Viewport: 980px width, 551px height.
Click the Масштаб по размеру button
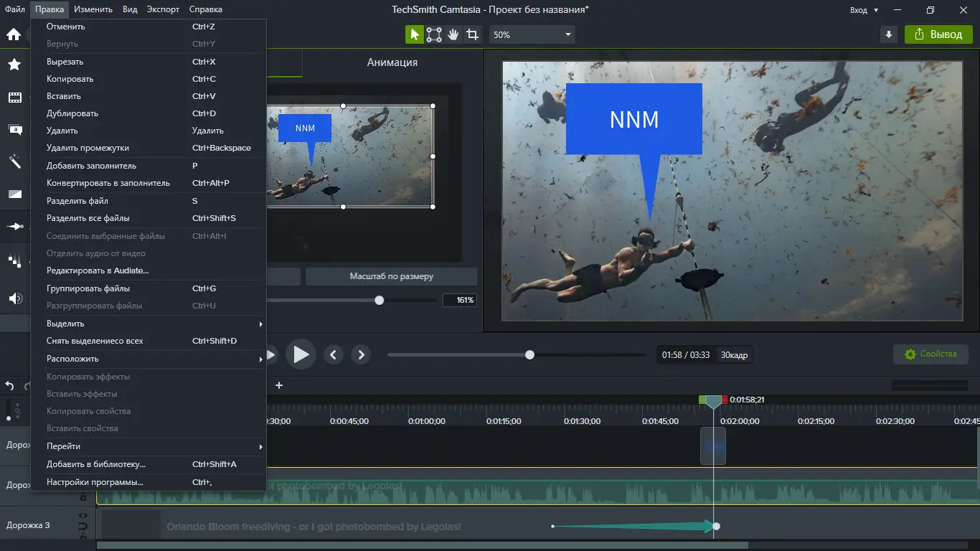tap(391, 275)
